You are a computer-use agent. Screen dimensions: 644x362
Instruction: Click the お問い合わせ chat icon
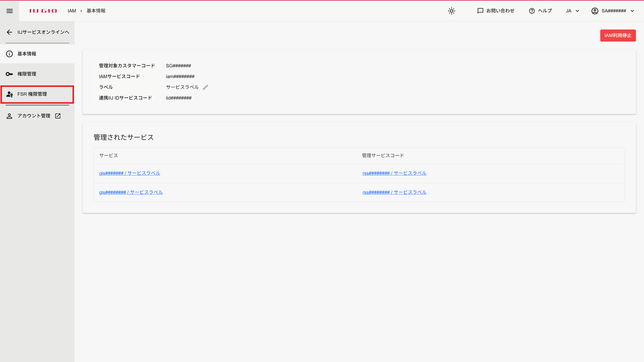(x=480, y=11)
